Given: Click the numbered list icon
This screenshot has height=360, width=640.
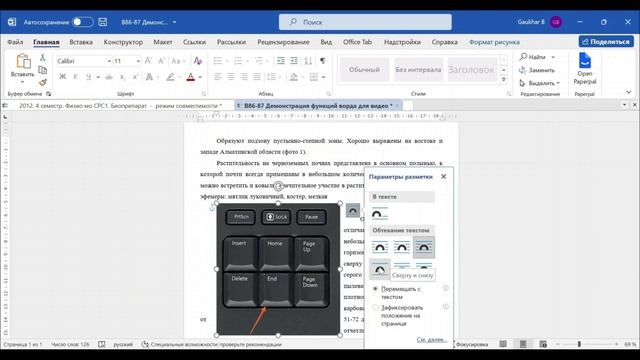Looking at the screenshot, I should click(238, 61).
